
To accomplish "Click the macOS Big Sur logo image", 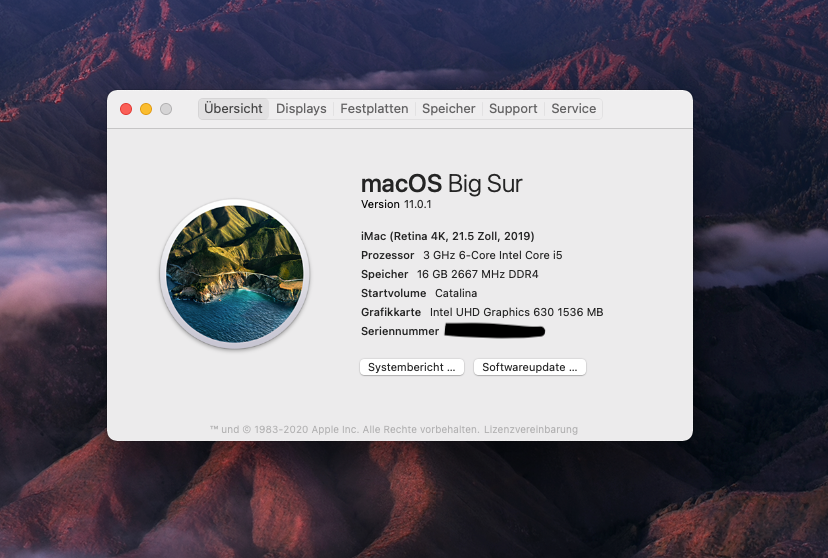I will pos(234,274).
